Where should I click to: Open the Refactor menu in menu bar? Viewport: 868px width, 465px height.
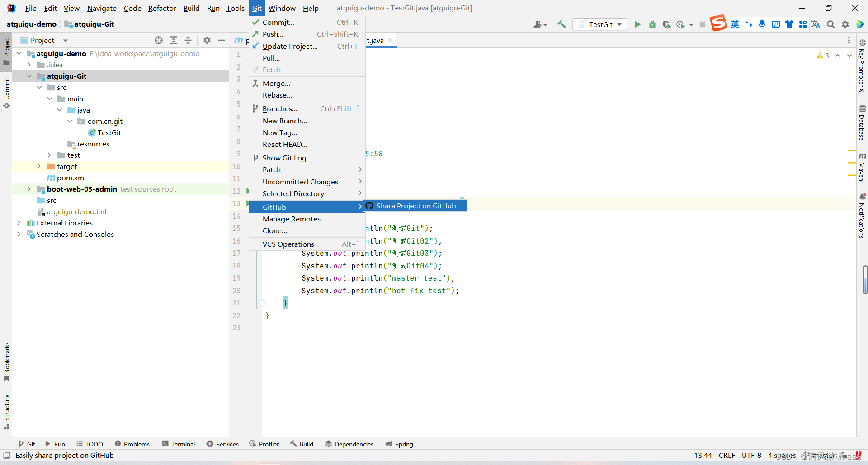[162, 8]
